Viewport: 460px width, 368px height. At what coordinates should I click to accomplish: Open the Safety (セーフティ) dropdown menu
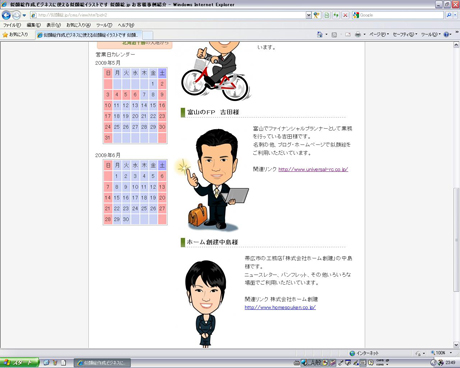[x=405, y=34]
